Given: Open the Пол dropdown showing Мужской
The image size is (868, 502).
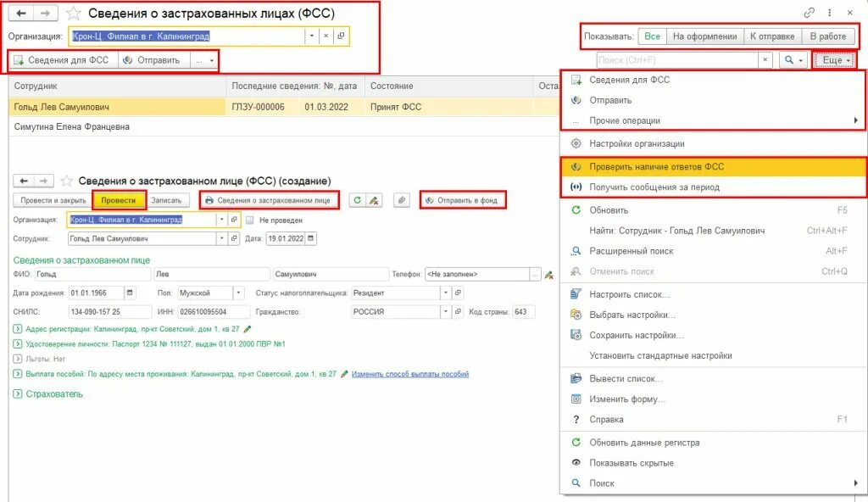Looking at the screenshot, I should pos(238,293).
